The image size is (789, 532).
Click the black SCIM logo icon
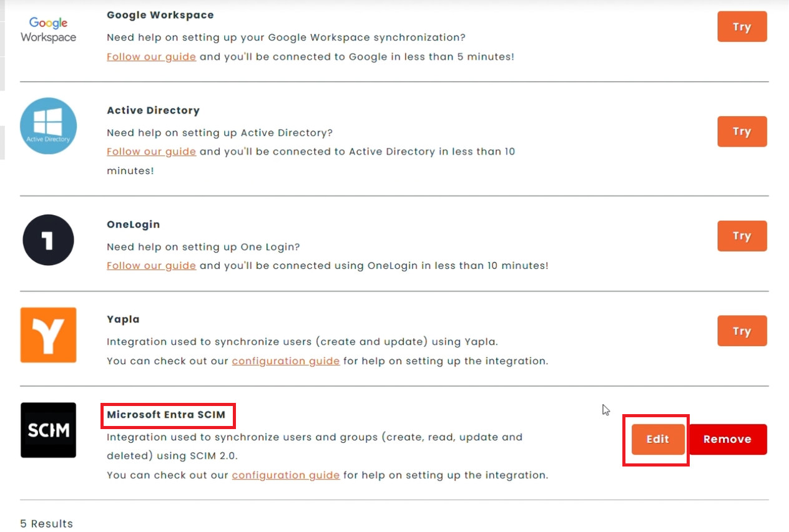pos(48,430)
